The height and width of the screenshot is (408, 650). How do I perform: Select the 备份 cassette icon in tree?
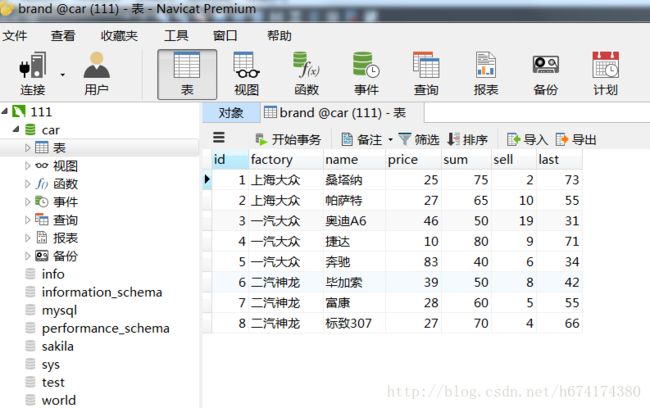41,255
